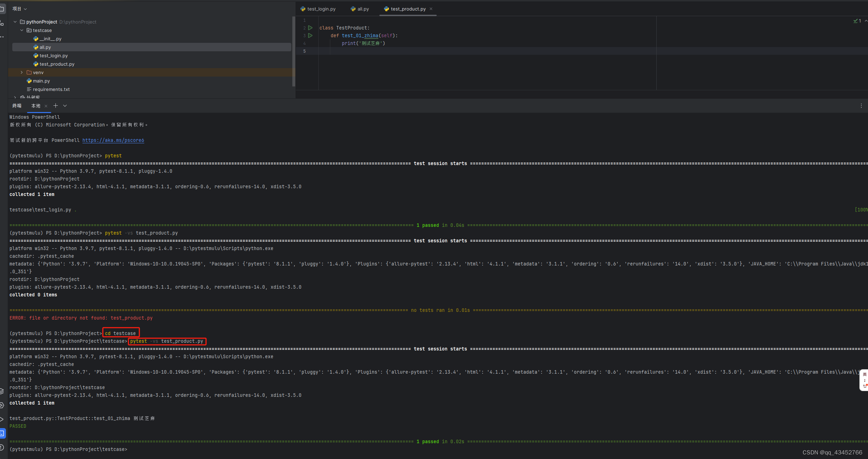Open the Terminal tool window icon in the sidebar
The height and width of the screenshot is (459, 868).
click(2, 433)
